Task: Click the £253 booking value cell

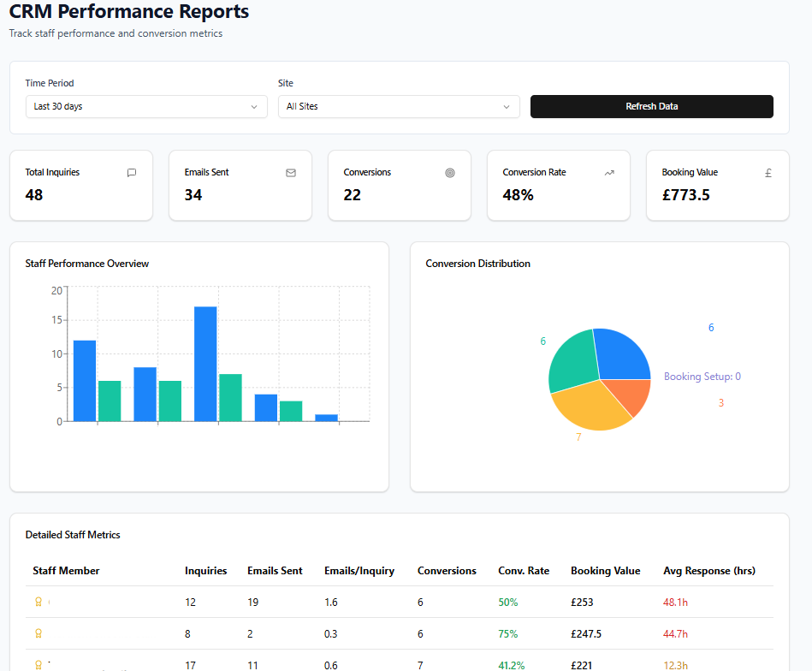Action: (582, 602)
